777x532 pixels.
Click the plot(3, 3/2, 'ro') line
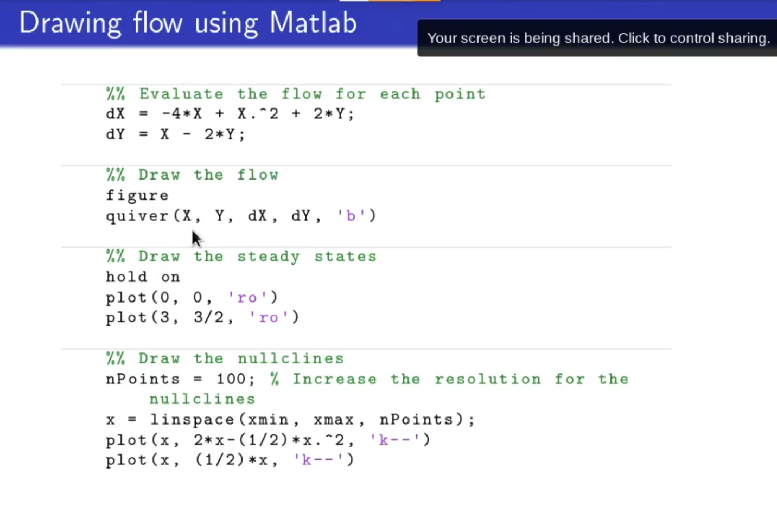[202, 317]
